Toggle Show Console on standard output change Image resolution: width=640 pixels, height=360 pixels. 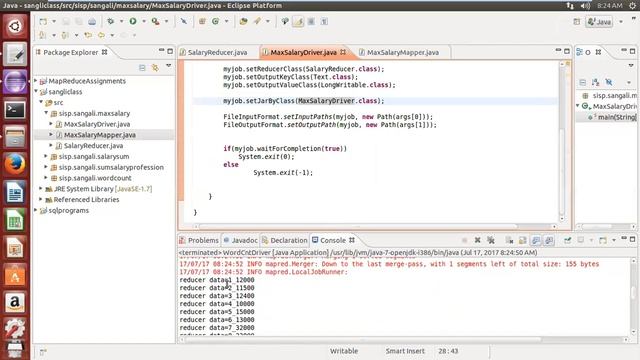point(536,240)
